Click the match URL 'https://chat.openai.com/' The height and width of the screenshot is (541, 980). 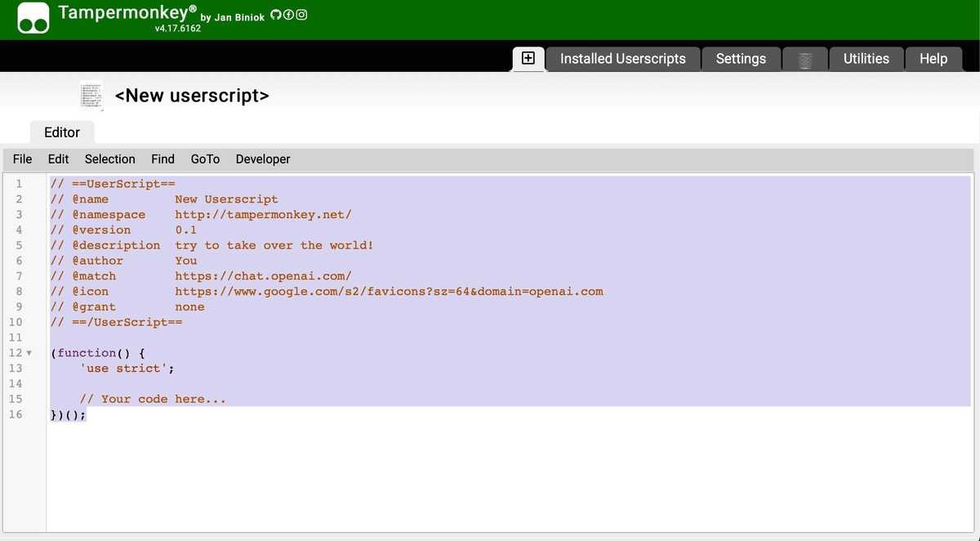pyautogui.click(x=263, y=276)
